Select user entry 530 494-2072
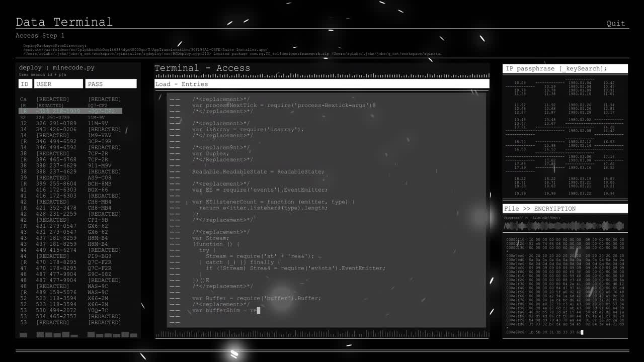The height and width of the screenshot is (362, 644). pos(56,310)
